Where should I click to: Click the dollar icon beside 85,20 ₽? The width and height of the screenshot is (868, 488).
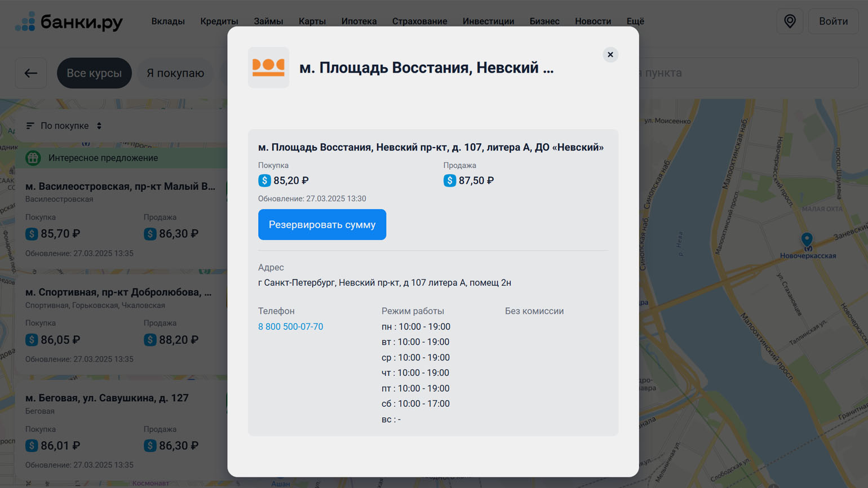coord(264,180)
